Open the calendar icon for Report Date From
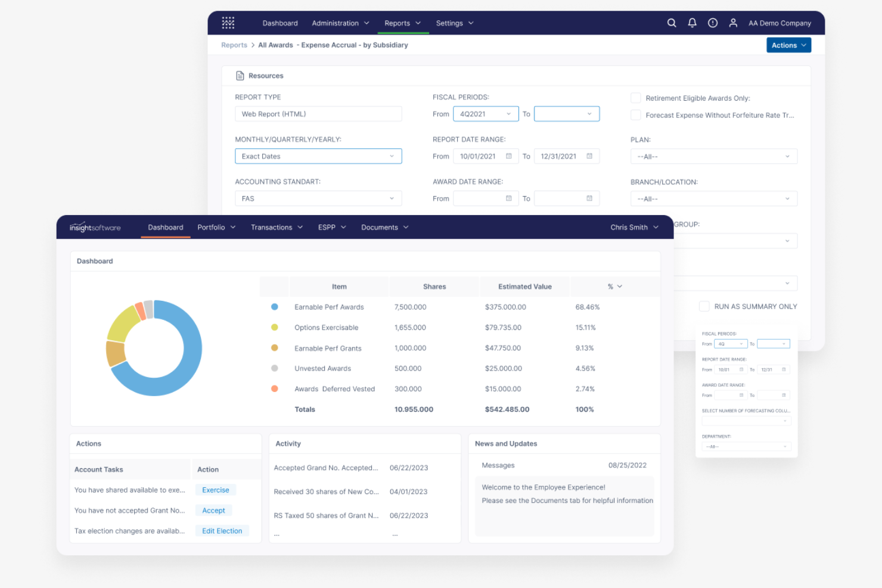 tap(508, 155)
